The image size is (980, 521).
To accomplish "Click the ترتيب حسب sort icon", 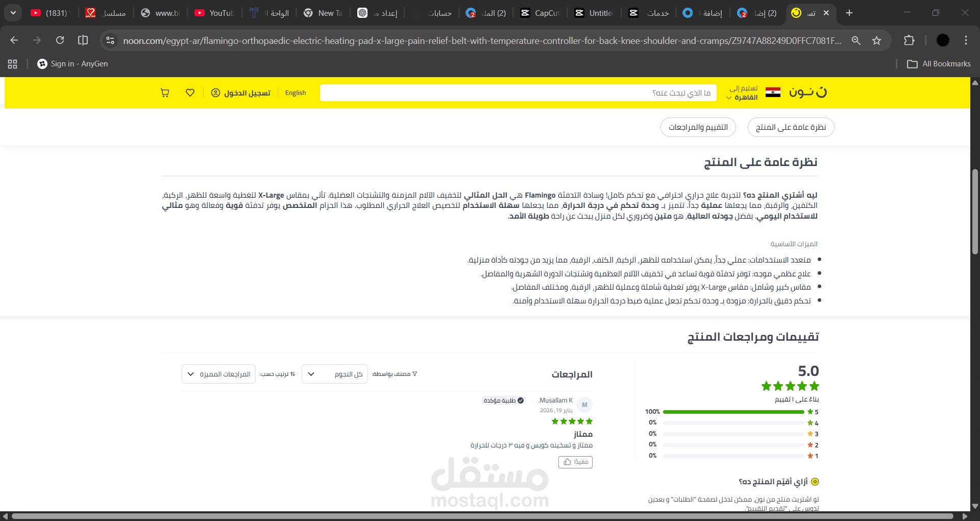I will click(292, 374).
